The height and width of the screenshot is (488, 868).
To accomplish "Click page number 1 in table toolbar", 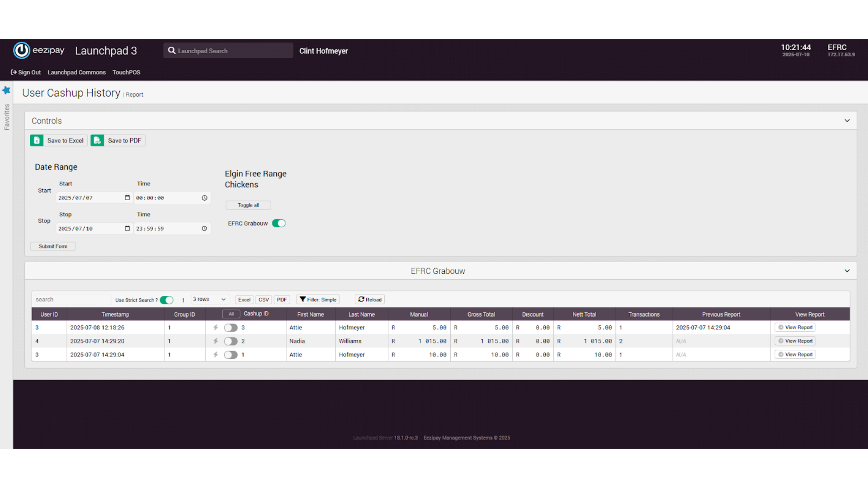I will (x=183, y=300).
